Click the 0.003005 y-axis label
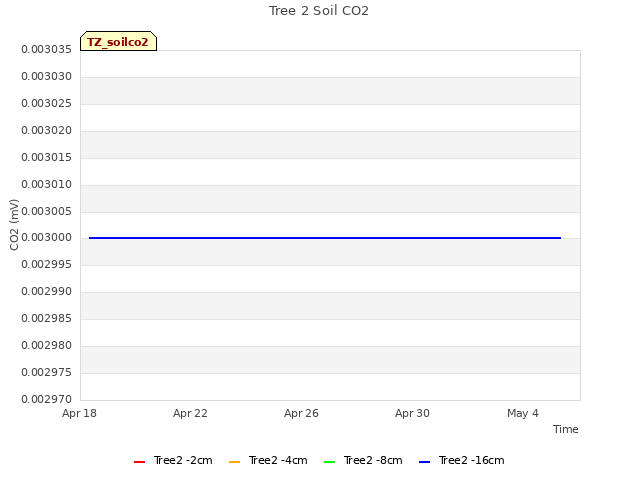This screenshot has width=640, height=480. click(x=47, y=211)
